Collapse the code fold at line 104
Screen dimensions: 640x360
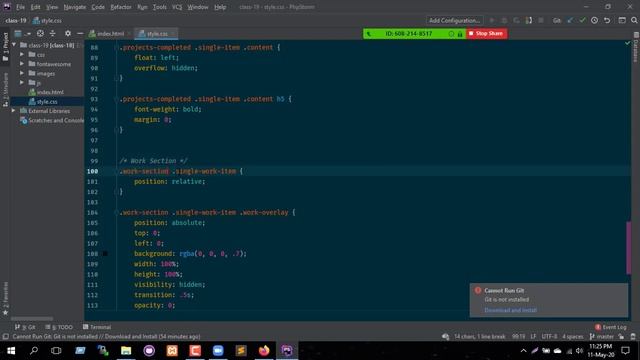click(x=116, y=212)
